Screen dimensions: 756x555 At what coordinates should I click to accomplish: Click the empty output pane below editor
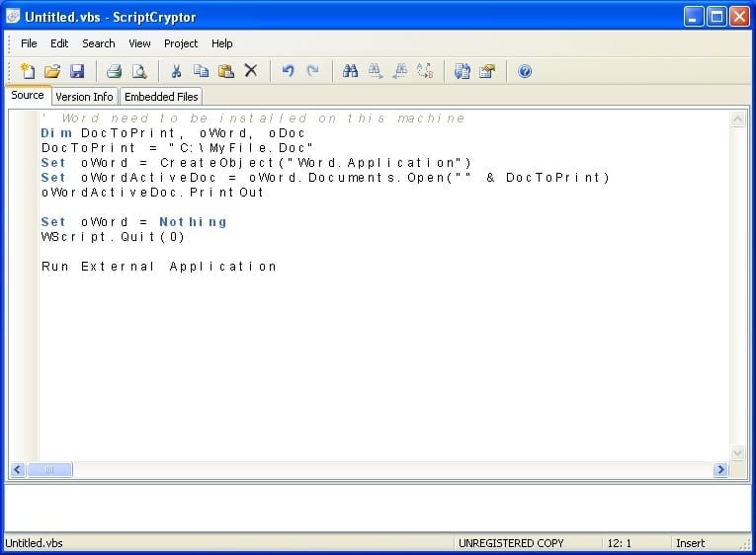[378, 508]
